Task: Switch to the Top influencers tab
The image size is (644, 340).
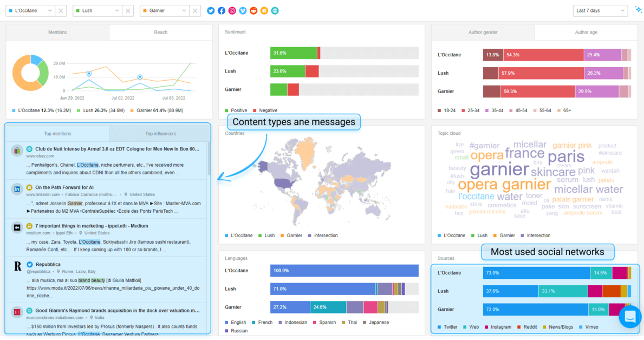Action: (160, 133)
